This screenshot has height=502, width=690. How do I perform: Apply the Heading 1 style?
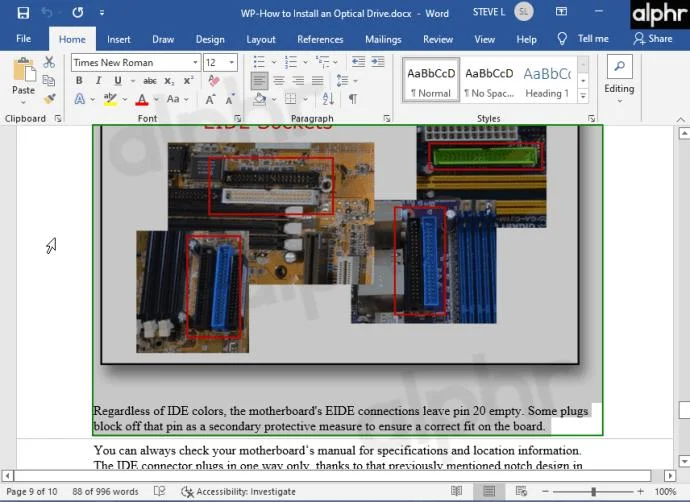tap(547, 80)
